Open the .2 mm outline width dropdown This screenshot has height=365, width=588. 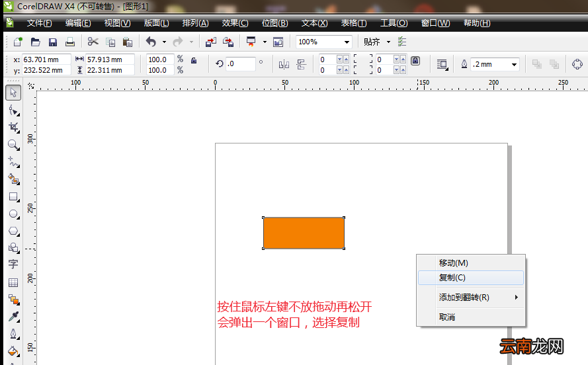click(x=514, y=64)
